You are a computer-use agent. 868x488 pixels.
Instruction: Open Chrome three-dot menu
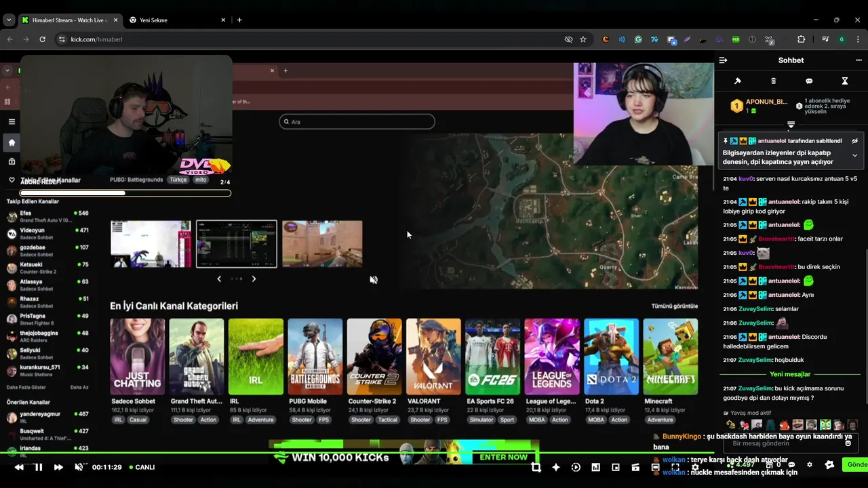click(859, 39)
